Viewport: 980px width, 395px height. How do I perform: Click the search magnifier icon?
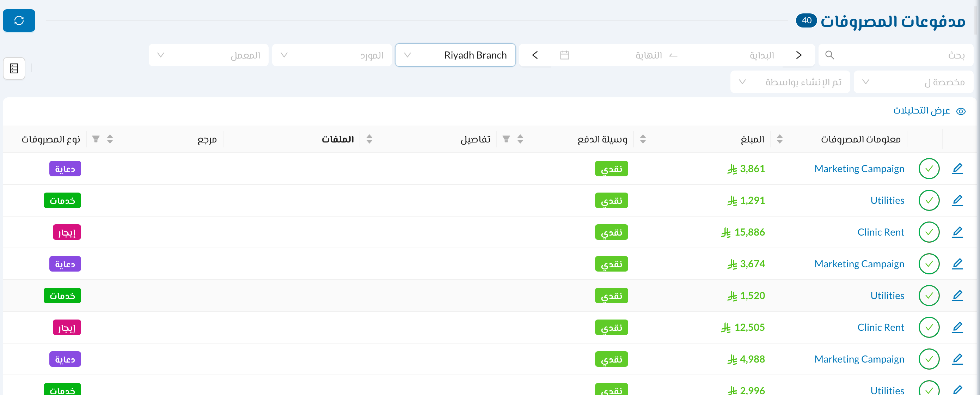(830, 55)
